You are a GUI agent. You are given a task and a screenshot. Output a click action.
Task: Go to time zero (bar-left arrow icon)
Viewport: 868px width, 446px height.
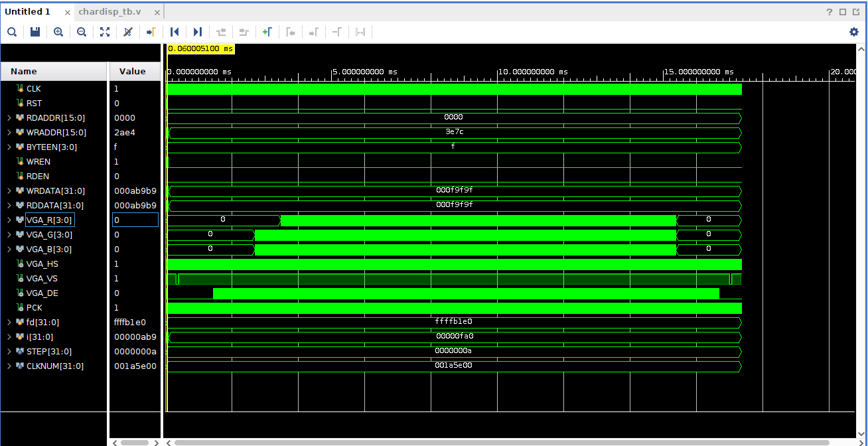click(x=175, y=32)
